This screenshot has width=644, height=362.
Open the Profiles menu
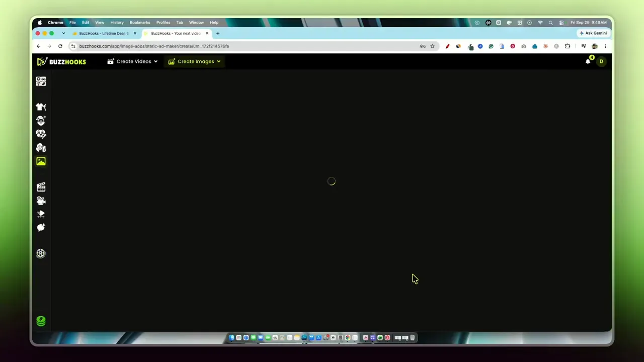(x=163, y=23)
